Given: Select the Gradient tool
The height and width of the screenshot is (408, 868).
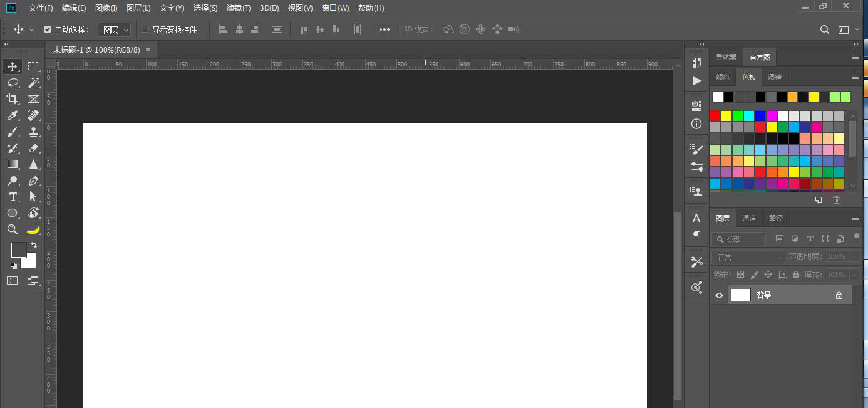Looking at the screenshot, I should click(13, 164).
